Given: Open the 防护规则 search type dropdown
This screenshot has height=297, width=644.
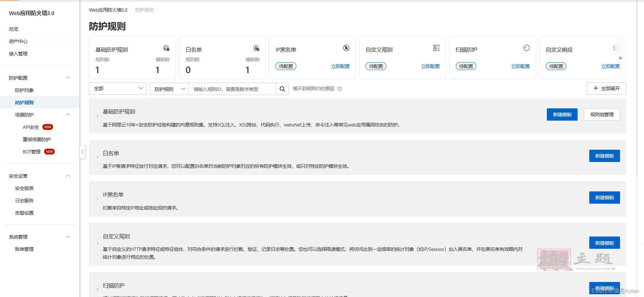Looking at the screenshot, I should point(169,89).
